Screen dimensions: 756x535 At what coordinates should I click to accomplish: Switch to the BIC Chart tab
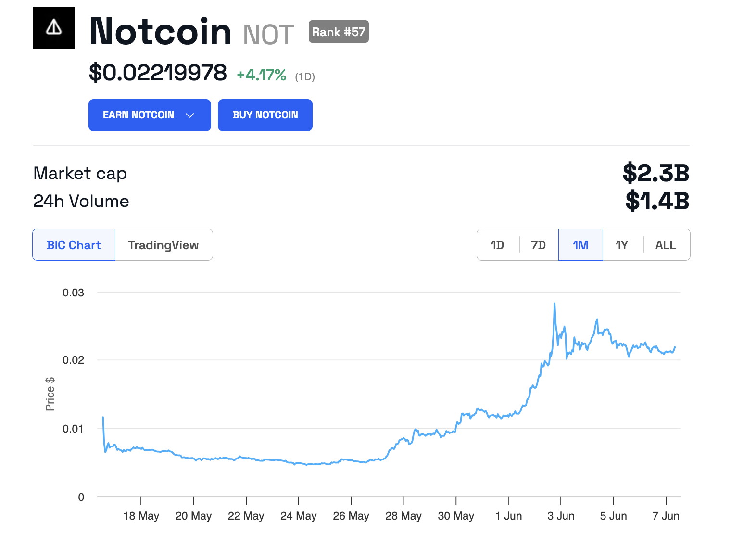point(74,245)
